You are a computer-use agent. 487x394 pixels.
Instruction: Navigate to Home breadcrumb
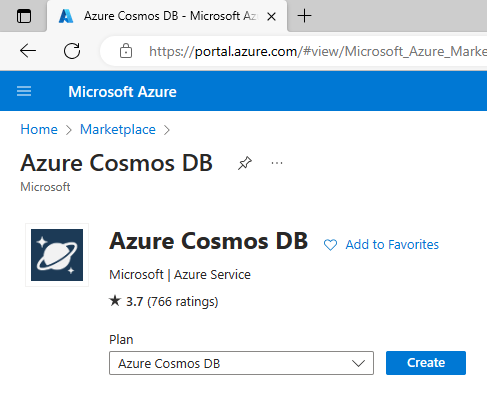39,129
